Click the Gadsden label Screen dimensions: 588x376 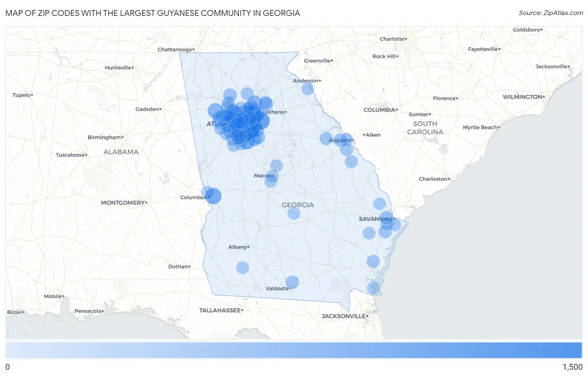(148, 109)
